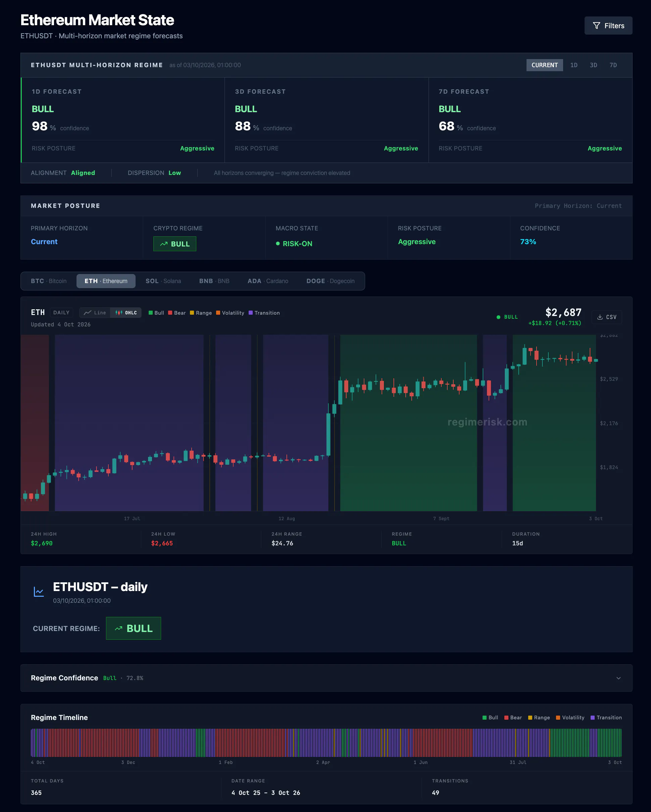This screenshot has height=812, width=651.
Task: Switch to the 1D horizon tab
Action: (573, 65)
